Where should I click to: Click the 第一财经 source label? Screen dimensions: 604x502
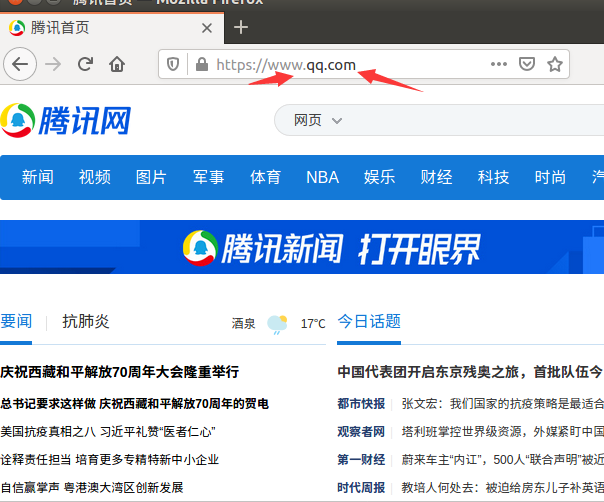point(361,459)
